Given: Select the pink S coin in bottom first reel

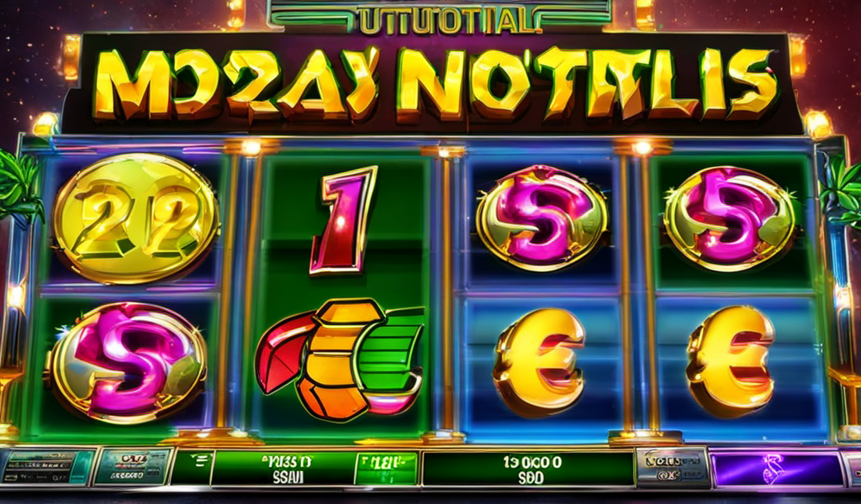Looking at the screenshot, I should tap(128, 363).
